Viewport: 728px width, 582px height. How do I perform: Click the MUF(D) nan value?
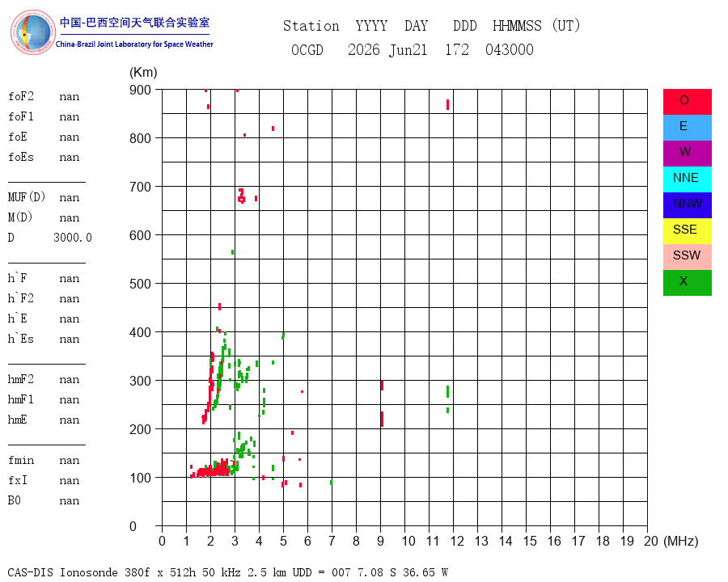(70, 198)
